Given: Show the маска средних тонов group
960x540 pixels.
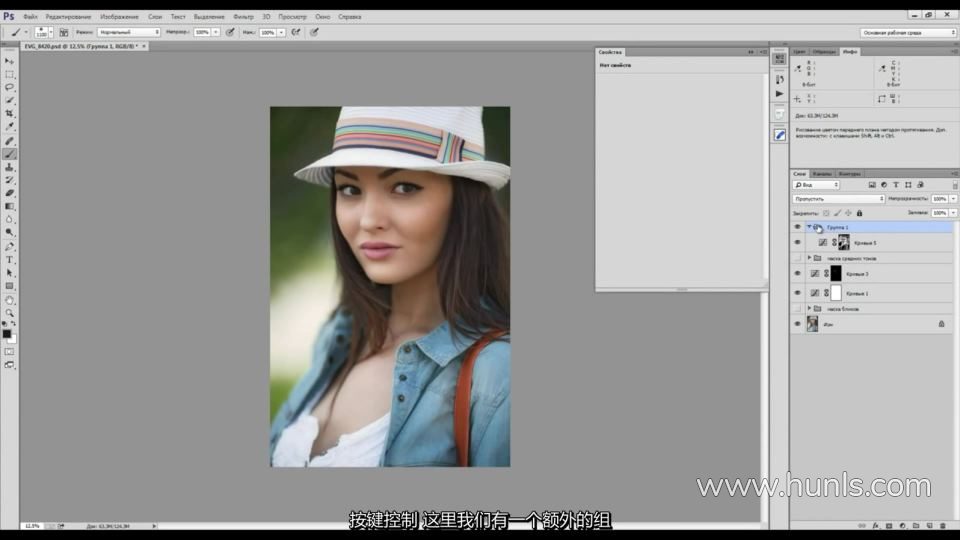Looking at the screenshot, I should [797, 258].
